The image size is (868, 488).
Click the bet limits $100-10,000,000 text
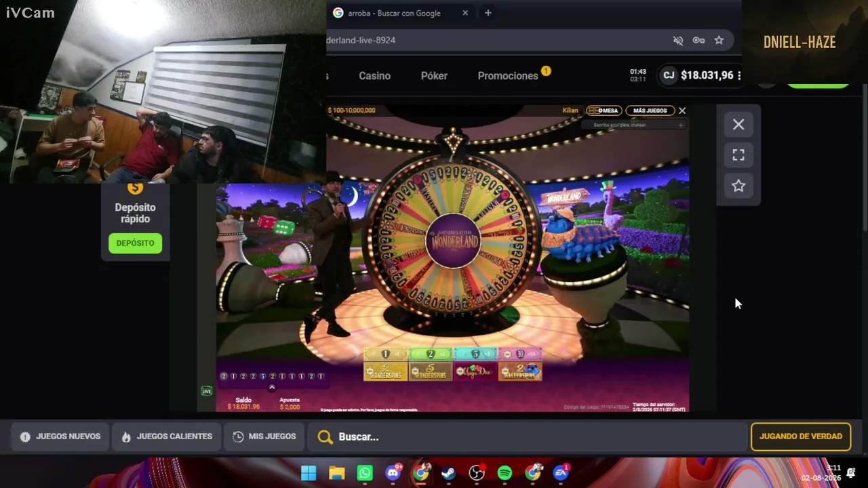[x=351, y=110]
